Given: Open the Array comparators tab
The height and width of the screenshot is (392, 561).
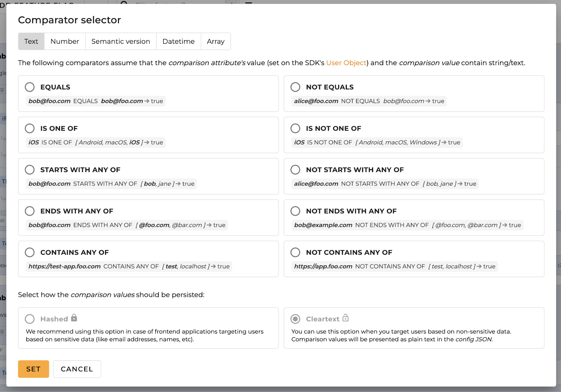Looking at the screenshot, I should coord(216,41).
